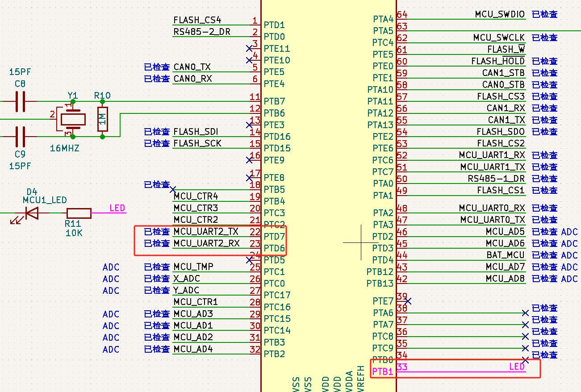Screen dimensions: 581x392
Task: Select the magenta LED label on PTB1
Action: tap(517, 367)
